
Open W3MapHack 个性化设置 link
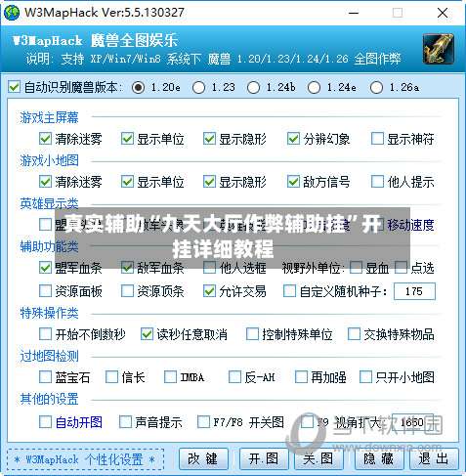point(85,459)
